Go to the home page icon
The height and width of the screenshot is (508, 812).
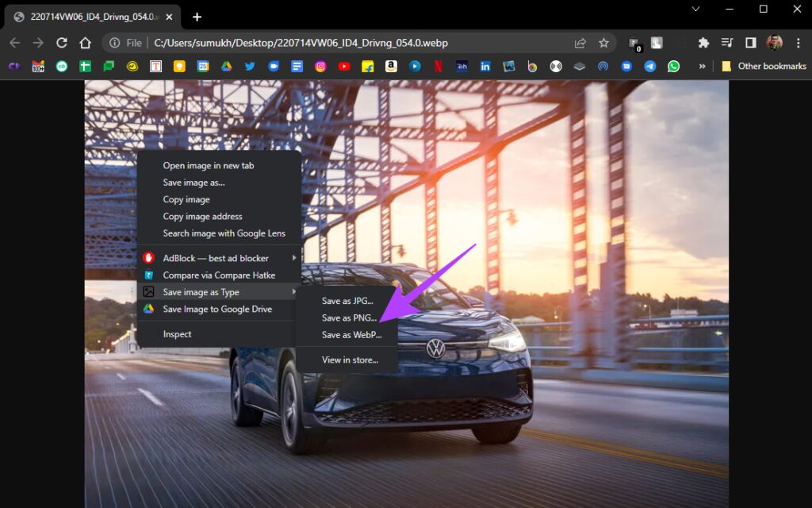[85, 43]
